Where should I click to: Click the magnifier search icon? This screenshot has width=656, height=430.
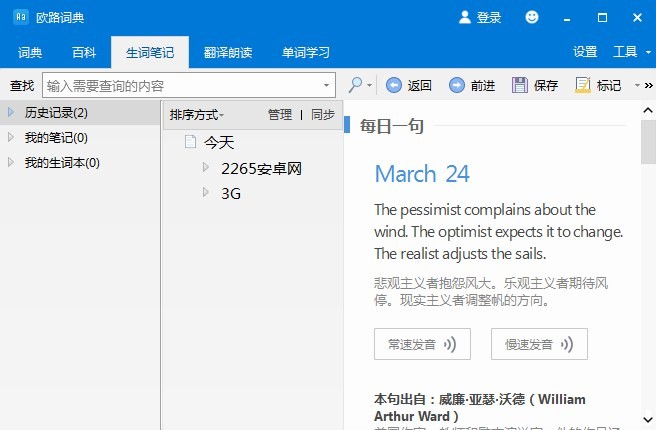click(355, 85)
